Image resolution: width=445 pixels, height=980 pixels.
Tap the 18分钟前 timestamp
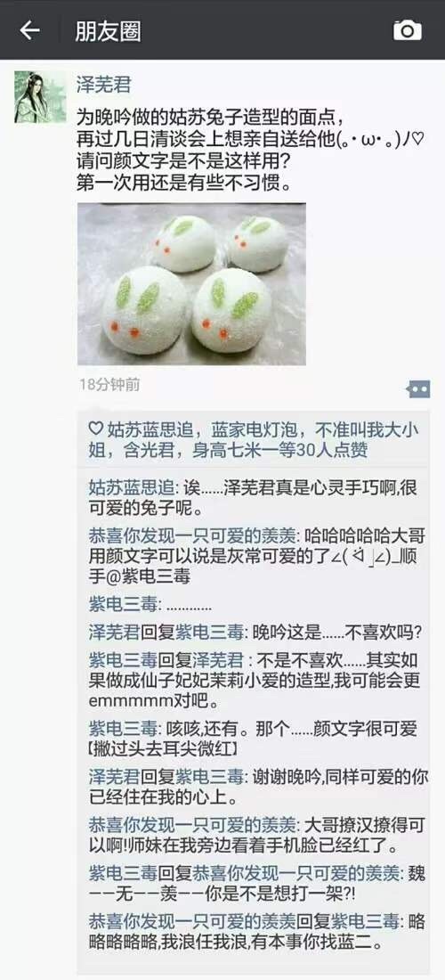pyautogui.click(x=109, y=384)
